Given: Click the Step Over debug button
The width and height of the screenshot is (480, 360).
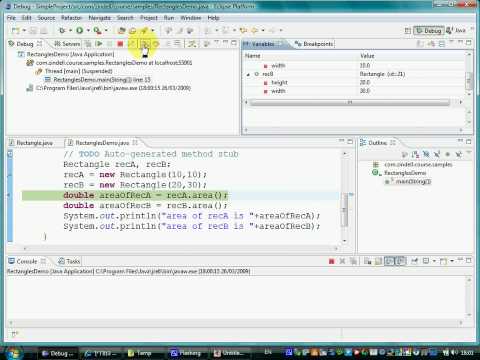Looking at the screenshot, I should pyautogui.click(x=156, y=44).
